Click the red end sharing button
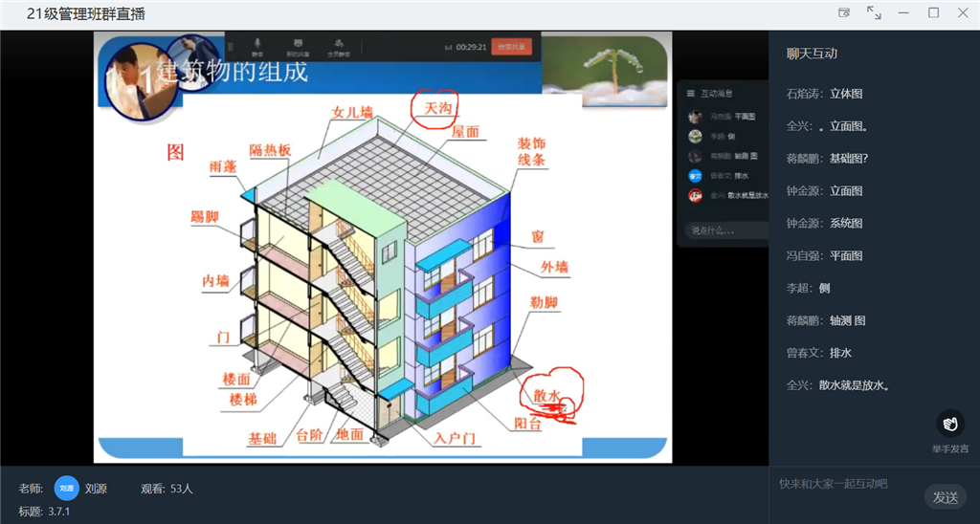 coord(511,47)
